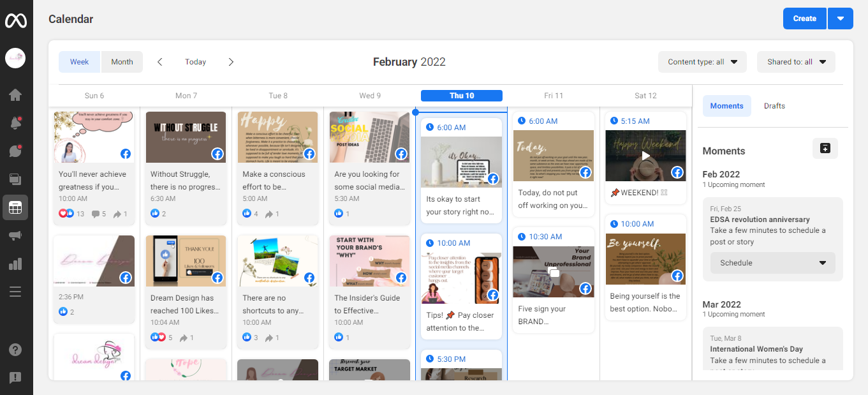The width and height of the screenshot is (868, 395).
Task: Click 'Dream Design has reached 100 Likes' text
Action: pos(185,304)
